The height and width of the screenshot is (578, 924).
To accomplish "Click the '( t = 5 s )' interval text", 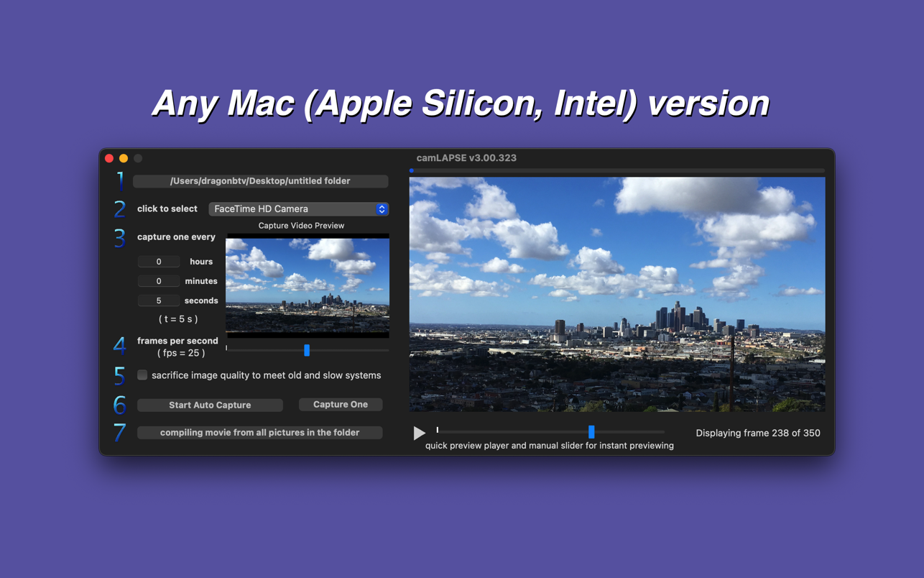I will [178, 318].
